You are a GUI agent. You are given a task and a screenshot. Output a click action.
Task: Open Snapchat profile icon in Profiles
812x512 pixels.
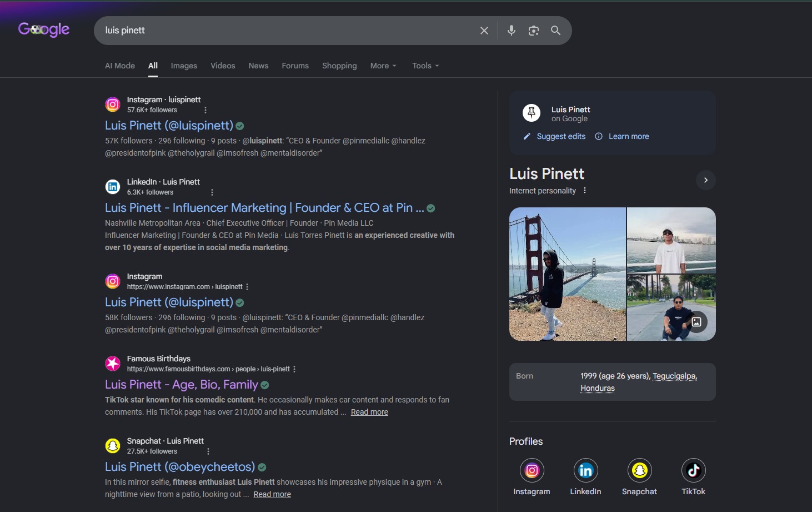pos(639,471)
